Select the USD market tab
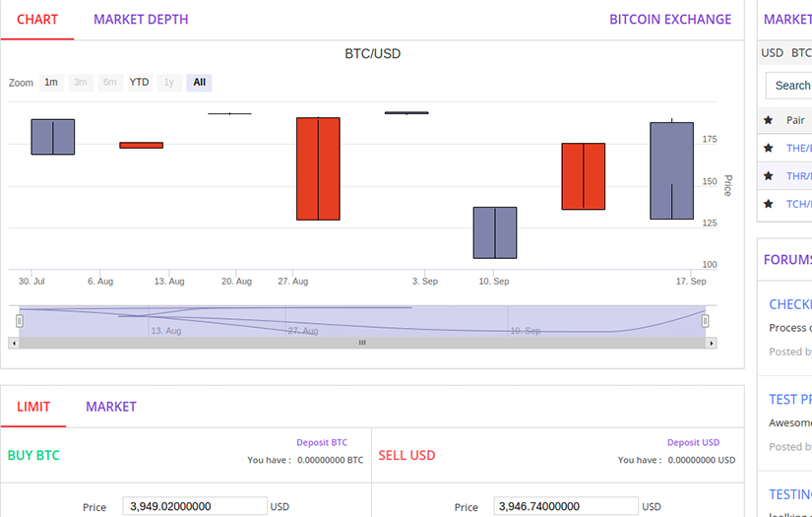Screen dimensions: 812x517 tap(772, 53)
